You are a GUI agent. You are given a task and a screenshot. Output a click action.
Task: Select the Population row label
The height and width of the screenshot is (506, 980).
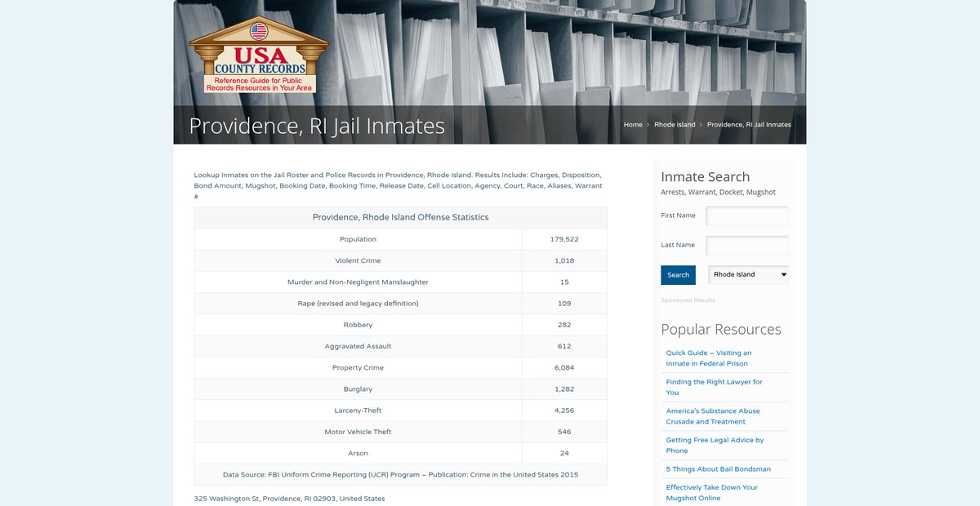click(358, 239)
